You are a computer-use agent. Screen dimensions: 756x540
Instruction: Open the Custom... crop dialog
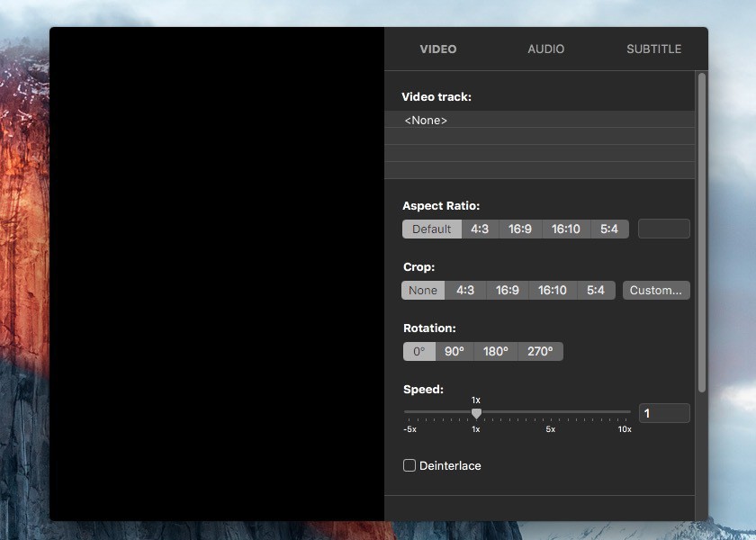click(656, 290)
